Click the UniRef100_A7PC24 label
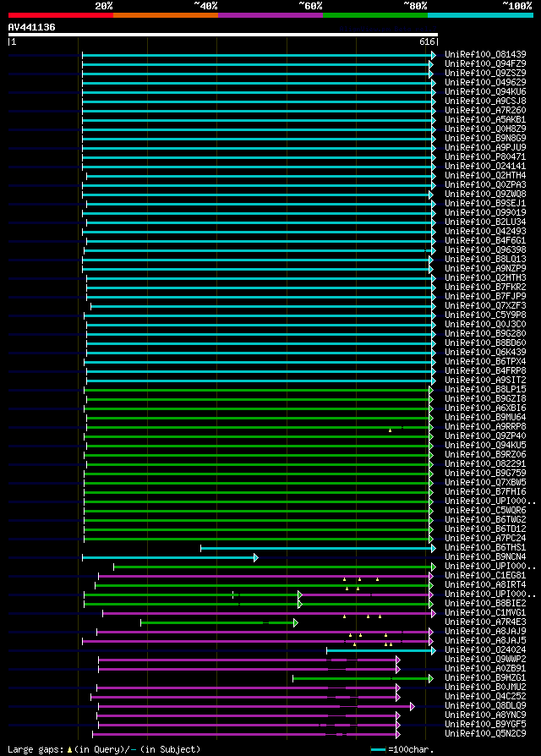Viewport: 541px width, 756px height. pyautogui.click(x=485, y=539)
